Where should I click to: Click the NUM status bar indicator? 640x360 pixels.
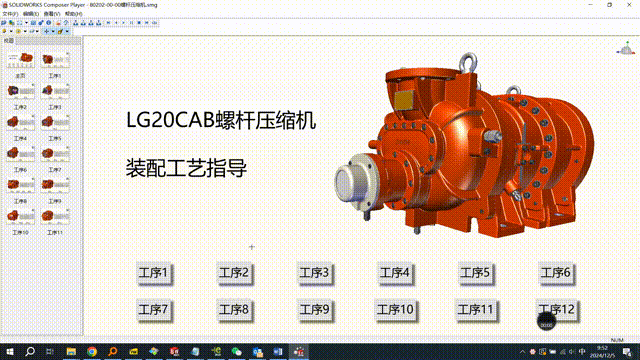[617, 340]
